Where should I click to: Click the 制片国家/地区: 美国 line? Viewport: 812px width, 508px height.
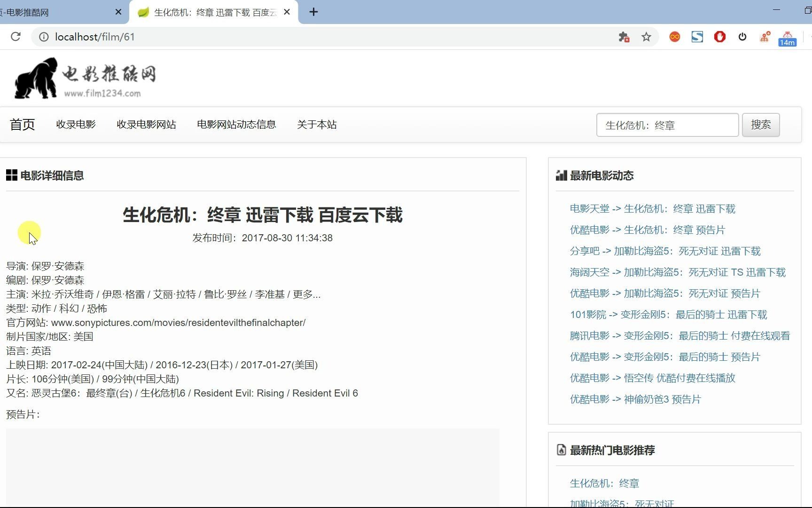pos(50,337)
